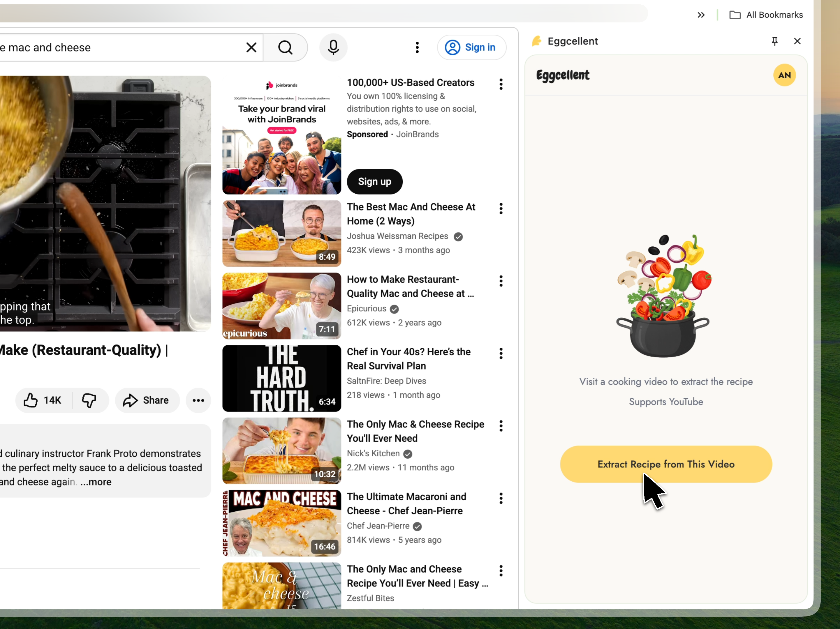Image resolution: width=840 pixels, height=629 pixels.
Task: Expand description with ...more link
Action: [96, 482]
